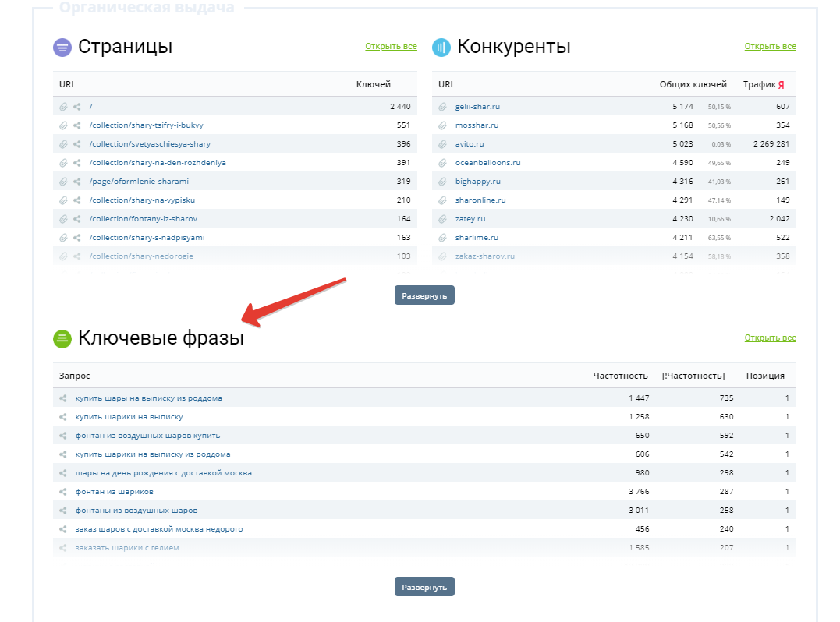
Task: Click the green Ключевые фразы section icon
Action: [62, 339]
